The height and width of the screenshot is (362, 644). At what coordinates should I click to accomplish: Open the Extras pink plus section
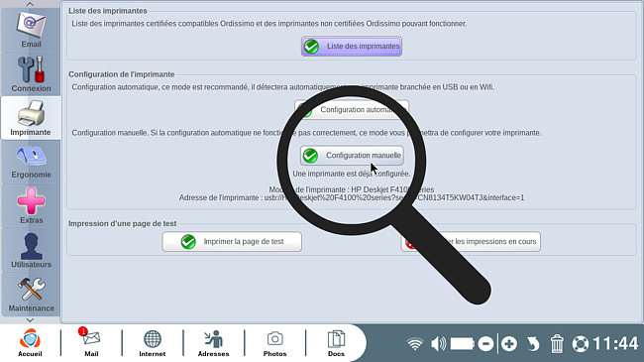(31, 205)
